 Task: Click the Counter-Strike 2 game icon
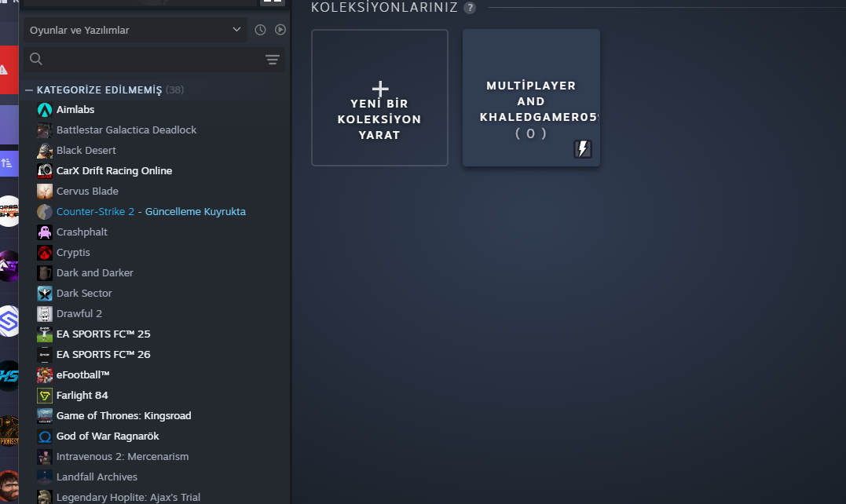(45, 212)
